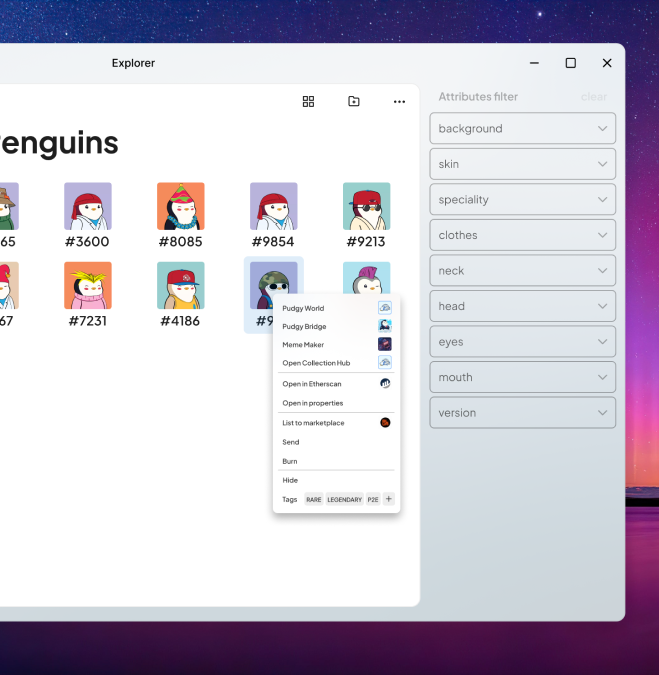Select Pudgy Bridge menu entry
Screen dimensions: 659x675
(x=336, y=326)
